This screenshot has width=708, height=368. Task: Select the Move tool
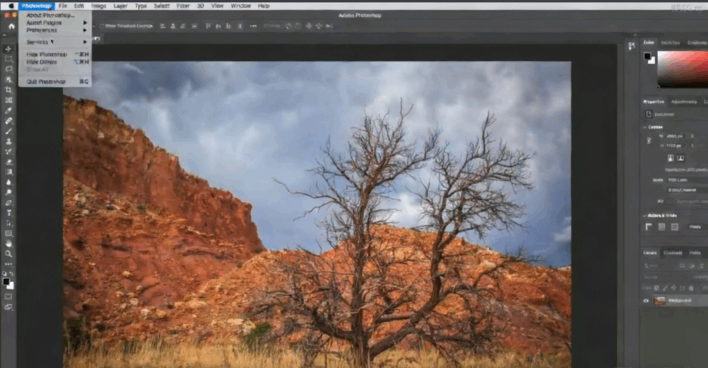(x=8, y=49)
